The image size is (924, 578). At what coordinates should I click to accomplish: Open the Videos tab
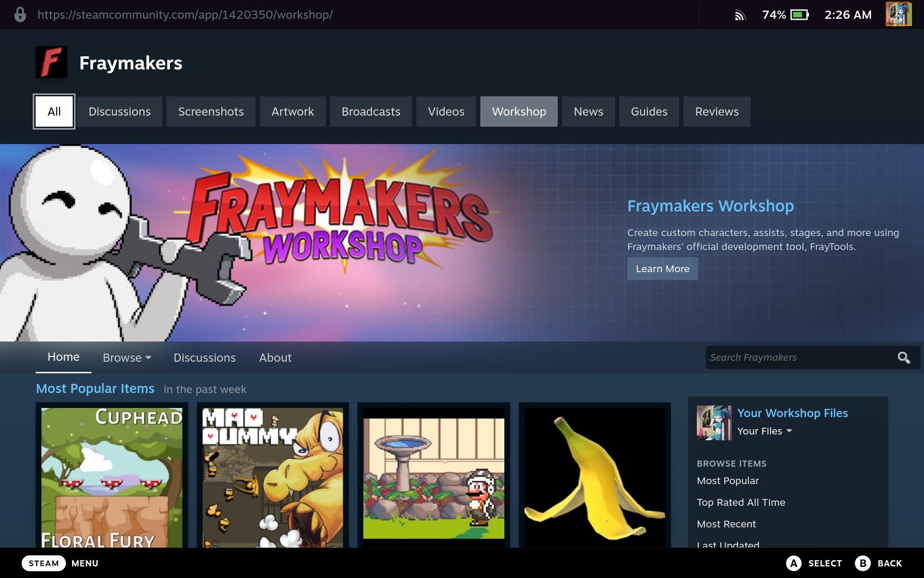446,112
